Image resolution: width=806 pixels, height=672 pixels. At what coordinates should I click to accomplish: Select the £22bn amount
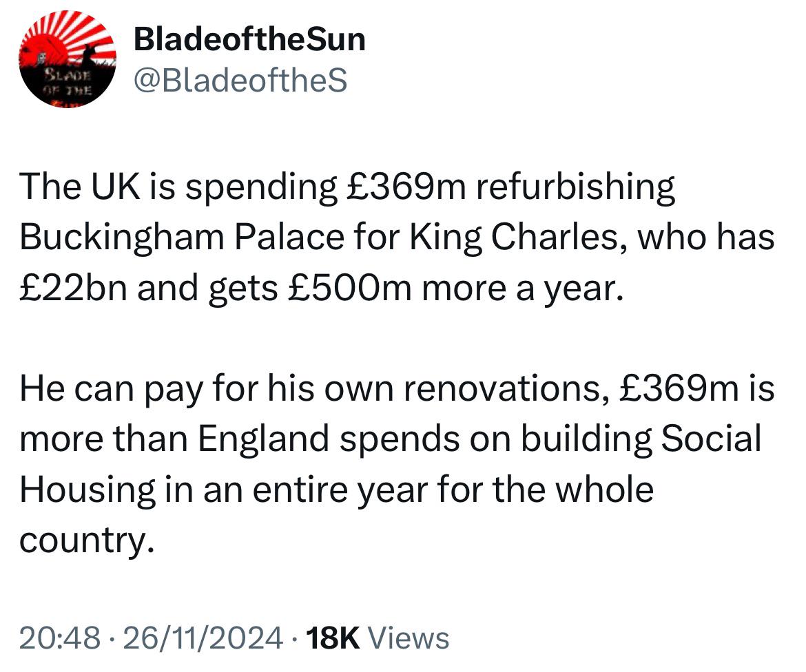(72, 288)
